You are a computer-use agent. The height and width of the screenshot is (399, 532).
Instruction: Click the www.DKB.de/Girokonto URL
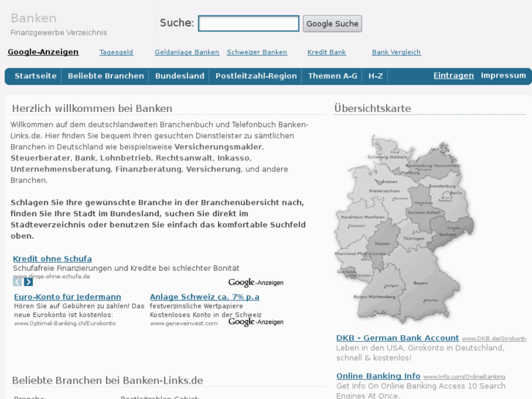[494, 338]
